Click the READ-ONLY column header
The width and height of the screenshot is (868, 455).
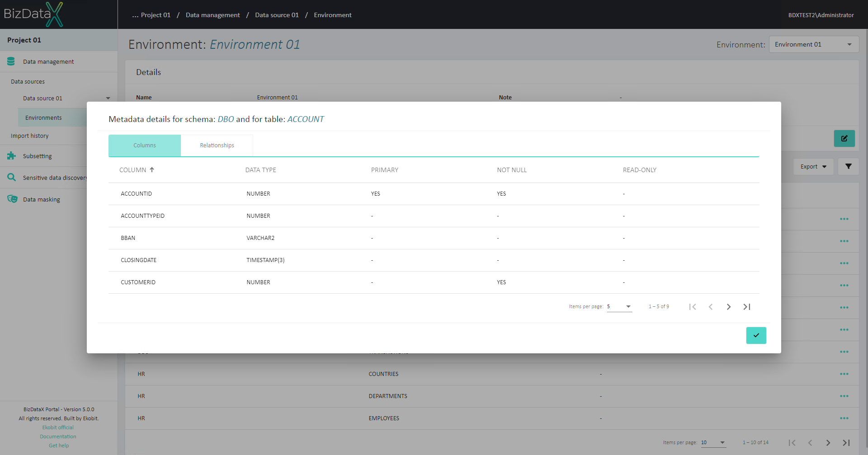640,170
